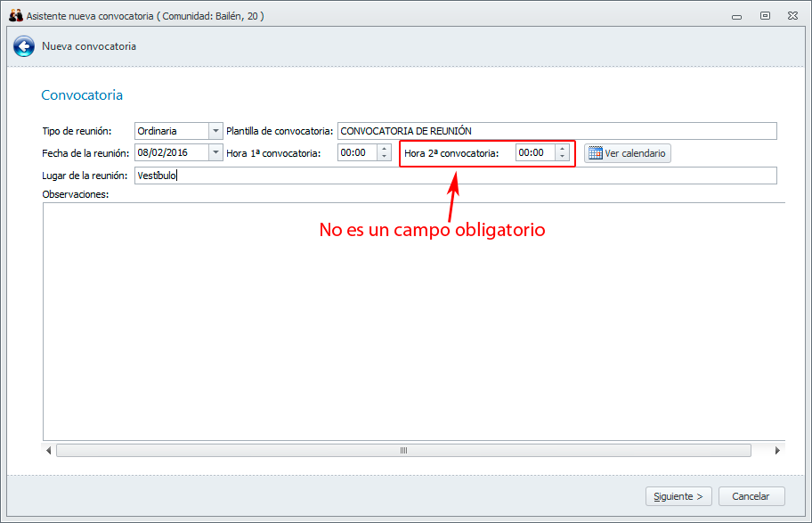Click the Hora 2ª convocatoria time field
The image size is (812, 523).
point(536,153)
